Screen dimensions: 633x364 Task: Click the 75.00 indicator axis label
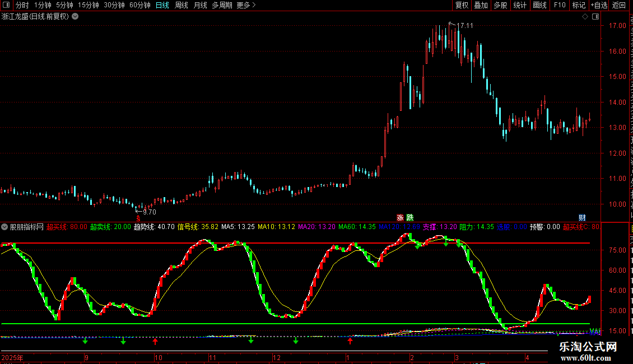pos(618,250)
